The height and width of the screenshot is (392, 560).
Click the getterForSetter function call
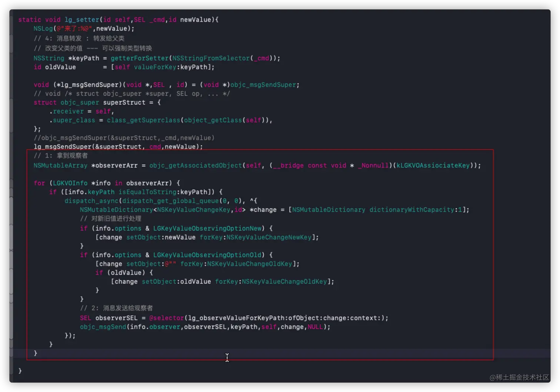click(x=140, y=58)
